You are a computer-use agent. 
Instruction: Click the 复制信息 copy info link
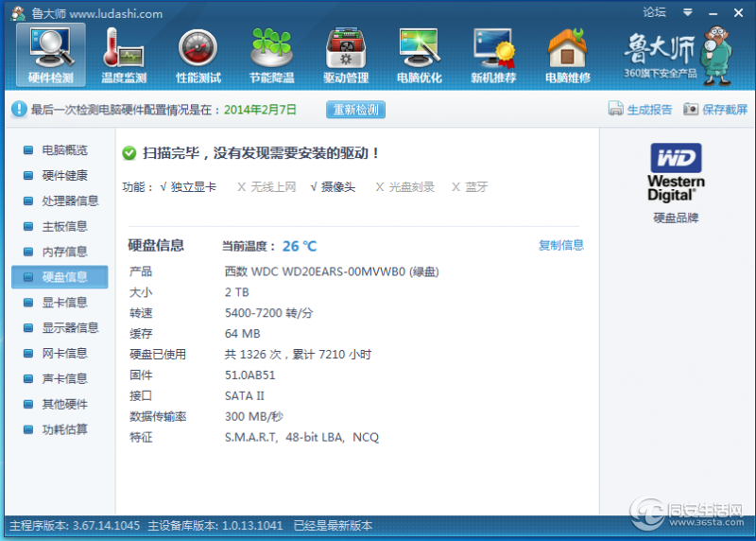(x=561, y=245)
